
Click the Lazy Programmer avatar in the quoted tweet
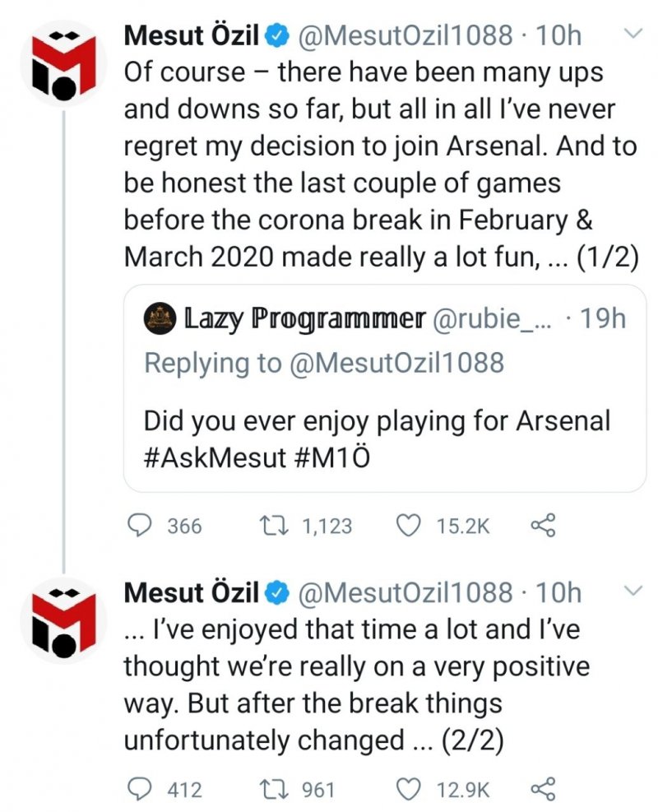point(160,318)
